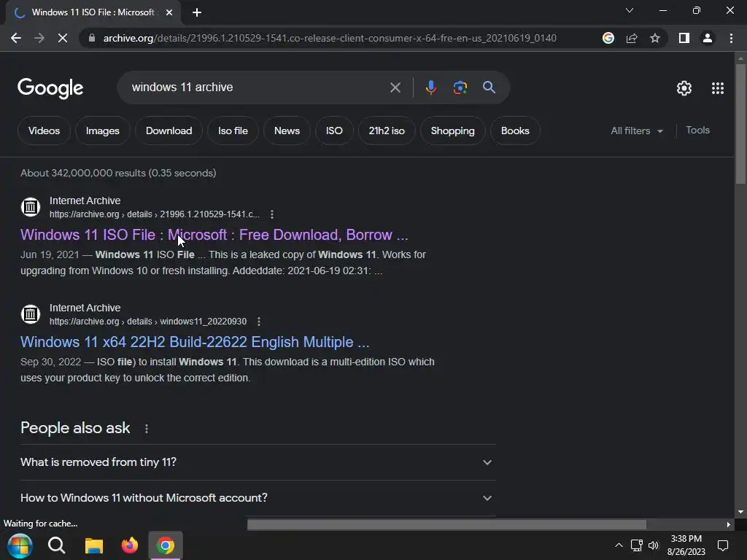Submit search with the magnifier icon
The height and width of the screenshot is (560, 747).
pos(489,87)
